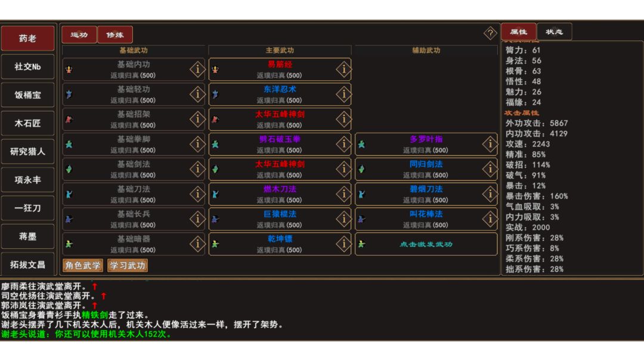Image resolution: width=644 pixels, height=361 pixels.
Task: Click the green 精铁剑 item link
Action: coord(94,315)
